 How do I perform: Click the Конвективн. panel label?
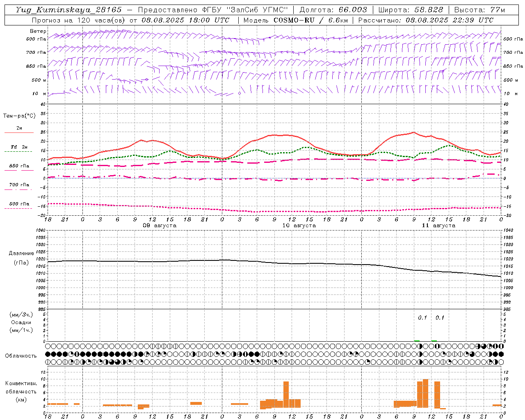21,383
